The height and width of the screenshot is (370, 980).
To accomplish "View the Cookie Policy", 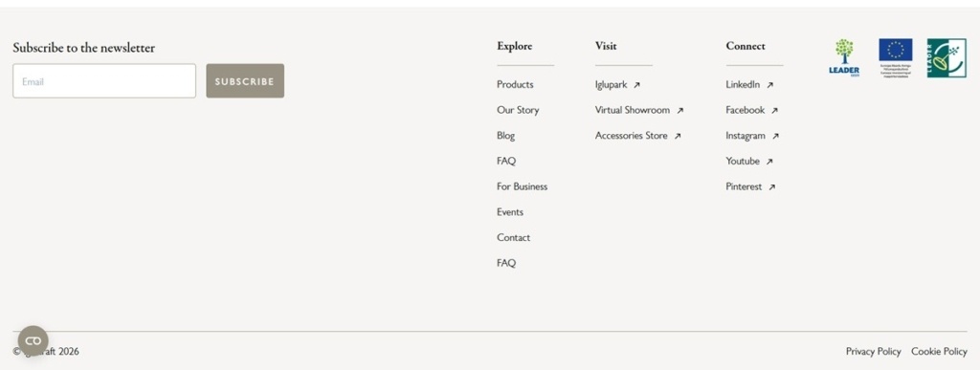I will click(939, 351).
